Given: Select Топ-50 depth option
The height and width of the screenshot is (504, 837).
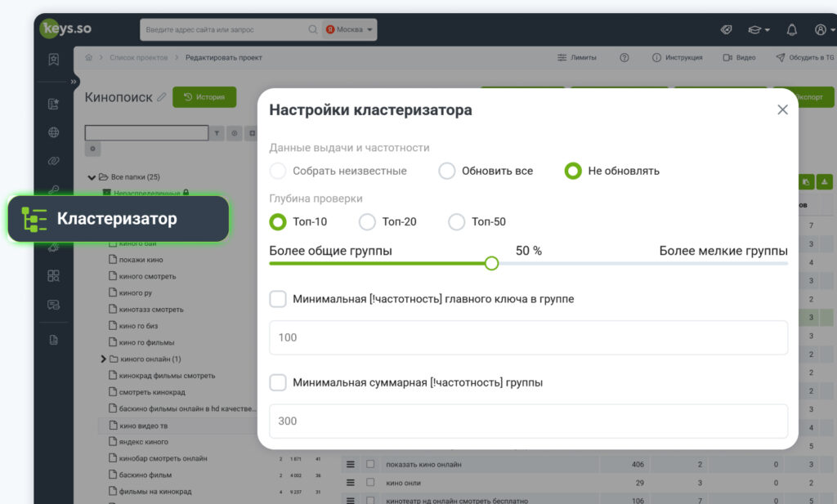Looking at the screenshot, I should 477,221.
